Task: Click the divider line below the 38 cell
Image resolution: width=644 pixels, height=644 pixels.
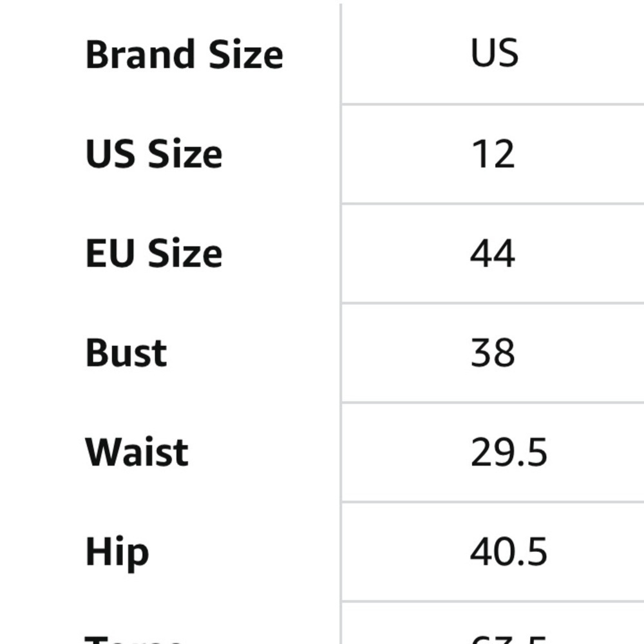Action: pyautogui.click(x=493, y=402)
